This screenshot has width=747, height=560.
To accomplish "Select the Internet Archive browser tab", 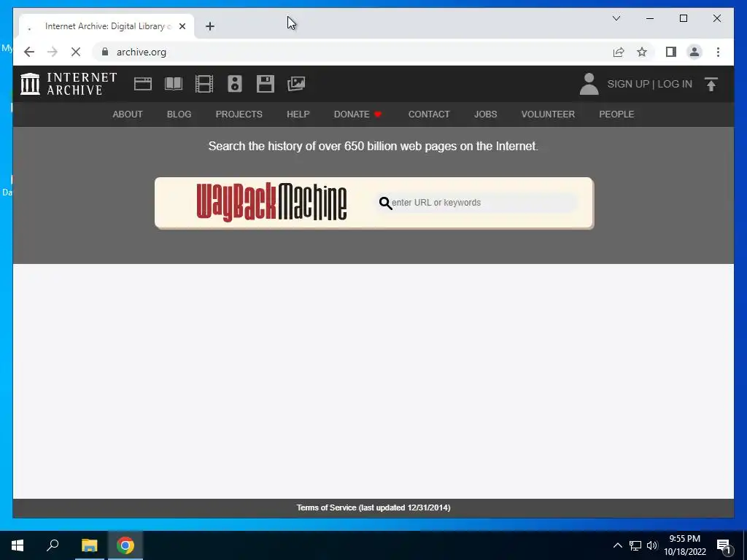I will pos(107,26).
